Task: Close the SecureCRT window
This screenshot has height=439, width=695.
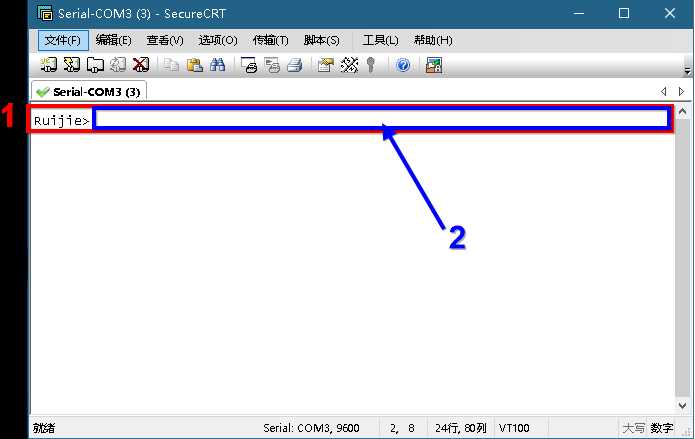Action: tap(670, 13)
